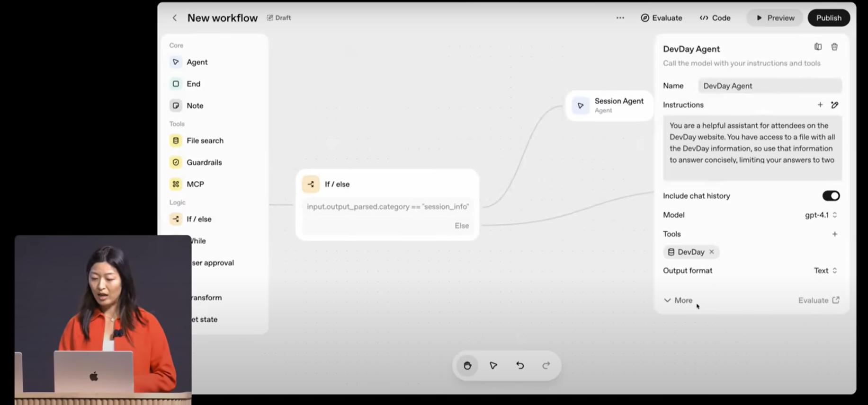Click the plus icon next to Tools
The width and height of the screenshot is (868, 405).
pos(834,234)
